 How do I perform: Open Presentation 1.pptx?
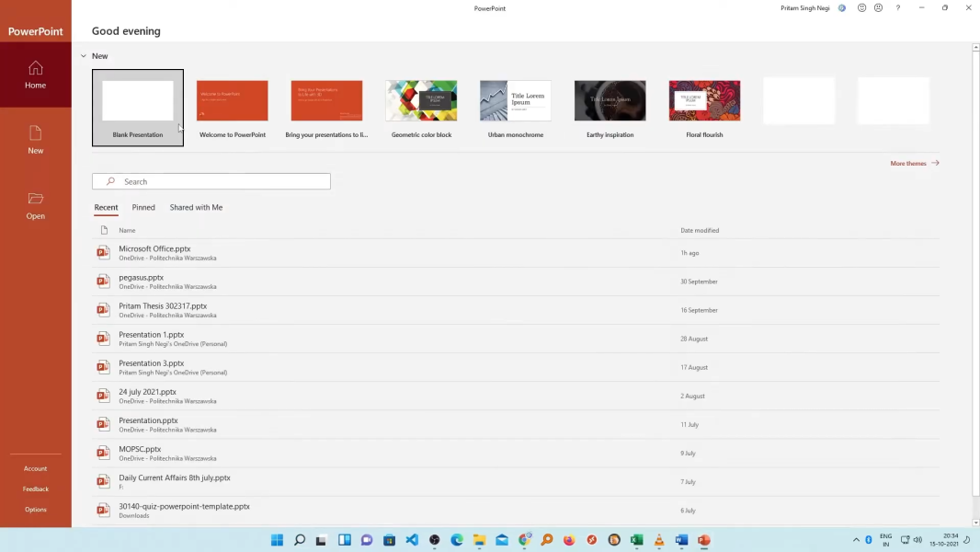pyautogui.click(x=516, y=339)
